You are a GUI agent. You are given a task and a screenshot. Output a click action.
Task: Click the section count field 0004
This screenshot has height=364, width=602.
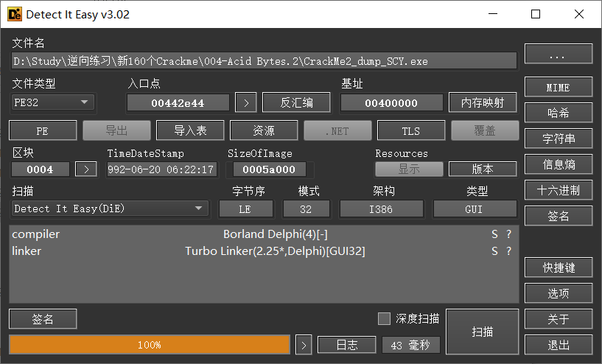coord(41,169)
